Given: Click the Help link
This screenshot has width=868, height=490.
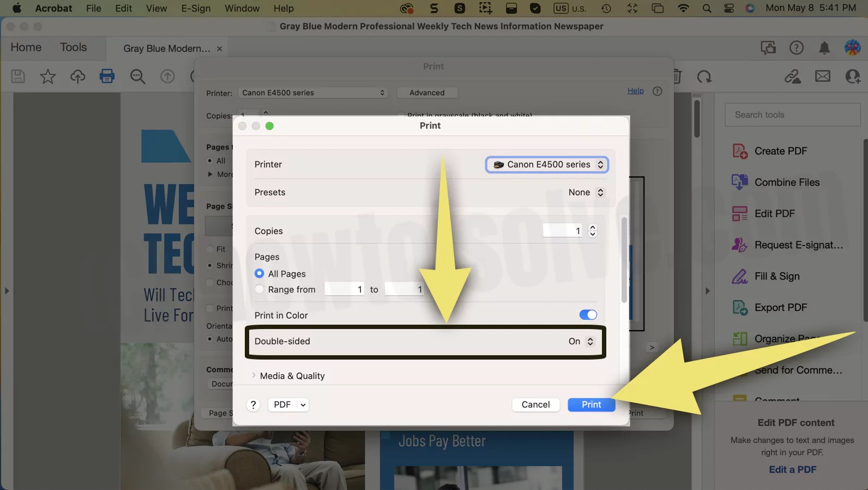Looking at the screenshot, I should [636, 91].
